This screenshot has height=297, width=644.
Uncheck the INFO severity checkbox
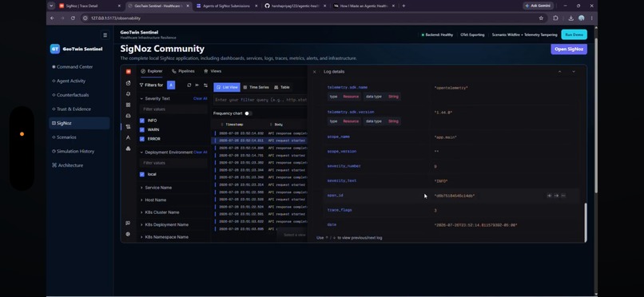142,121
